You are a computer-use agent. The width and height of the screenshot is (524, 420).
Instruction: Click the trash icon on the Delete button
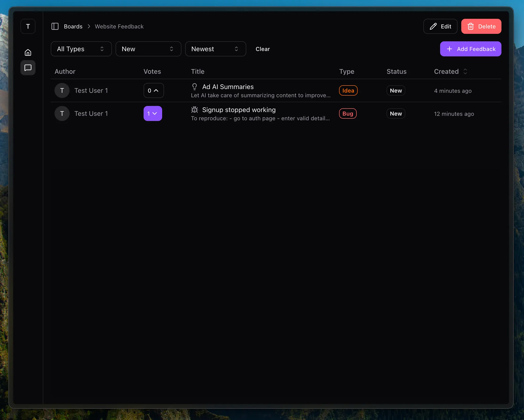coord(471,26)
